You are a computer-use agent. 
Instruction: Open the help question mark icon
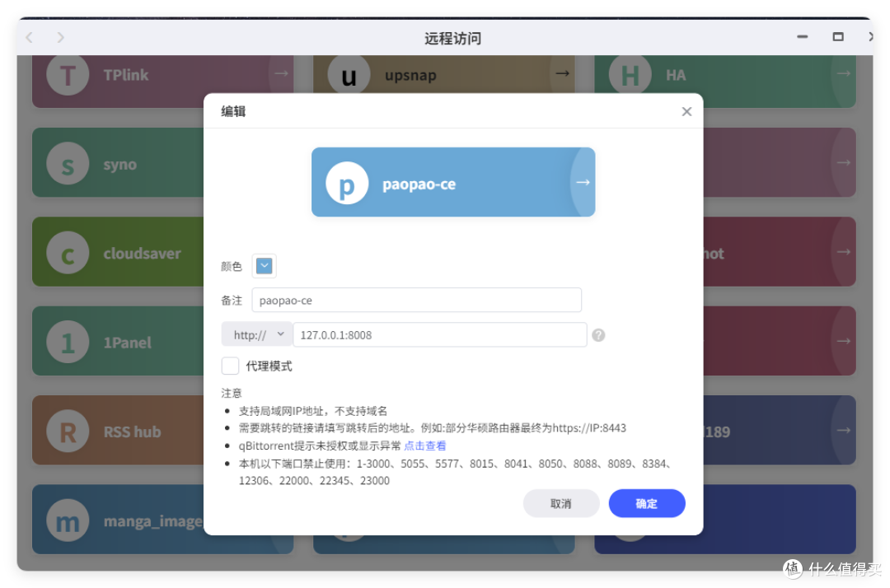pos(598,335)
